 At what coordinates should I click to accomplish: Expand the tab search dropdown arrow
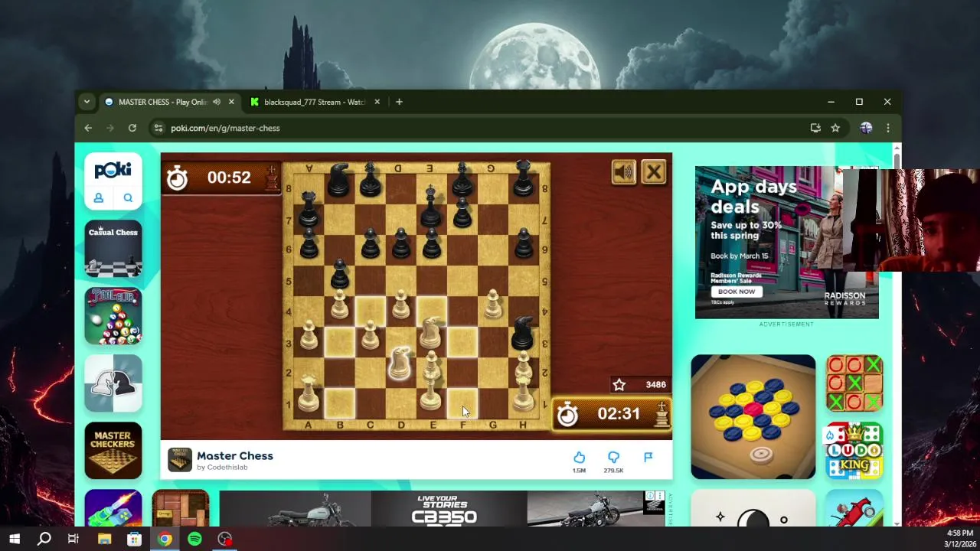87,102
